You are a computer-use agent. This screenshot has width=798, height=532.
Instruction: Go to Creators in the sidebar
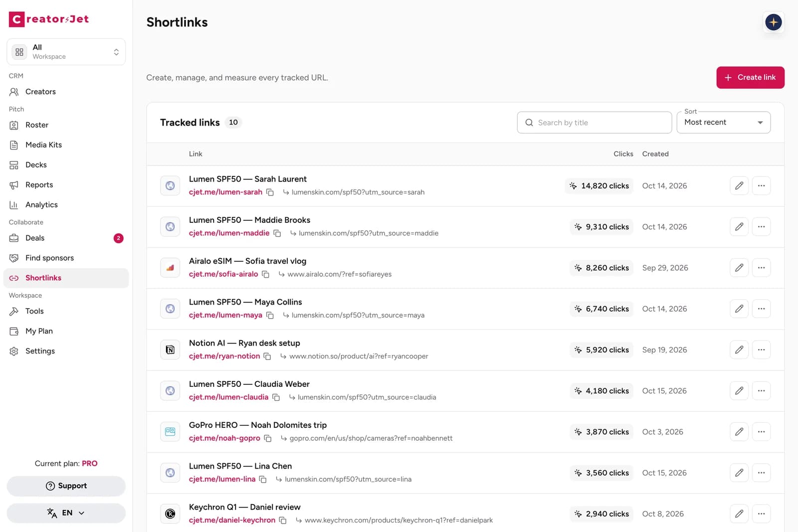tap(66, 92)
